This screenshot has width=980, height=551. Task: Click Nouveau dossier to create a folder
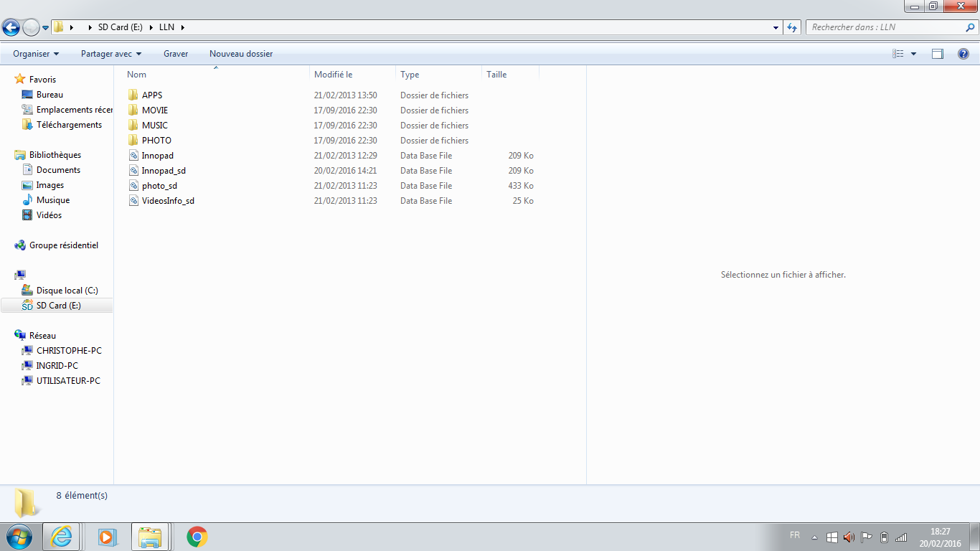(241, 54)
